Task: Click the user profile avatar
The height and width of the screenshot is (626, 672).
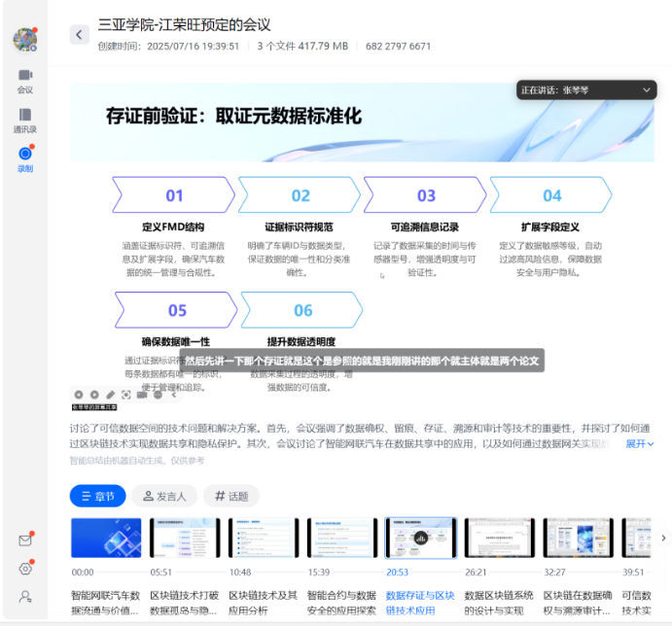Action: coord(24,40)
